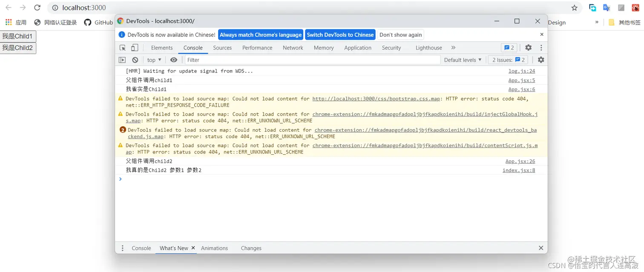644x272 pixels.
Task: Click the site info icon in address bar
Action: coord(55,8)
